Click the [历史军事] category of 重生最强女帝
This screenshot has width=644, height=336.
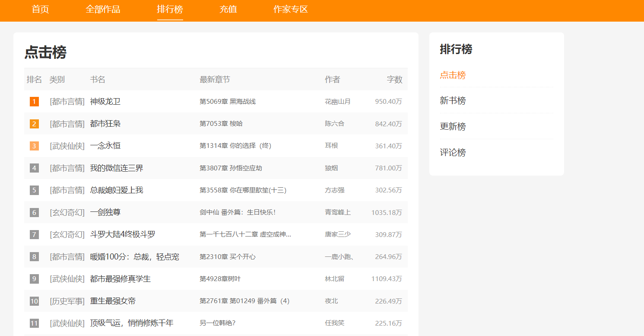click(67, 301)
